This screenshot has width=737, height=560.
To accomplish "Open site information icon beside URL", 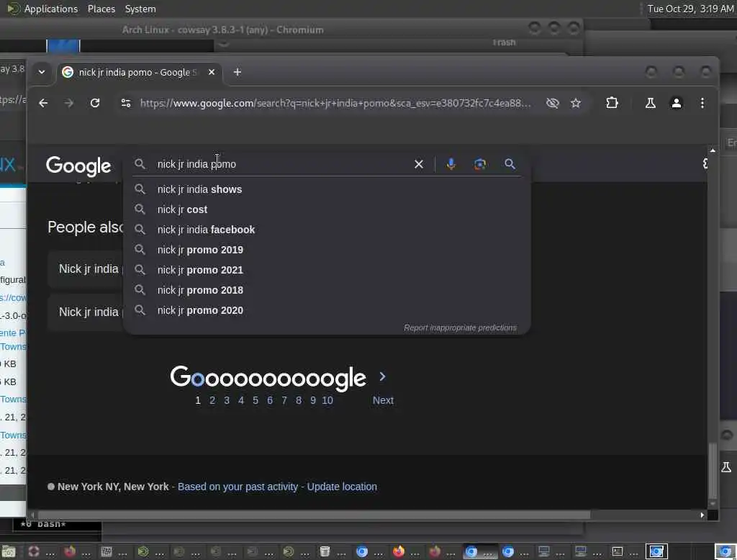I will [125, 103].
